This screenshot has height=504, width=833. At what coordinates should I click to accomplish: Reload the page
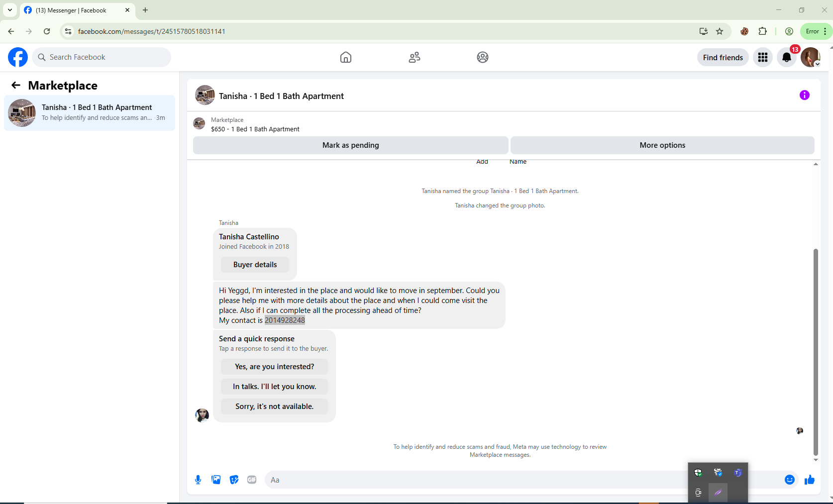pos(47,31)
